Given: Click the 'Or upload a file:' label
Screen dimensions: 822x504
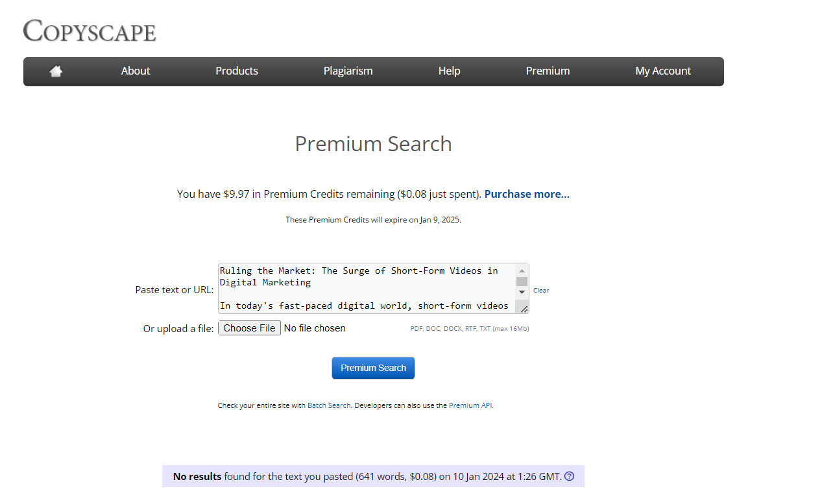Looking at the screenshot, I should pyautogui.click(x=178, y=329).
